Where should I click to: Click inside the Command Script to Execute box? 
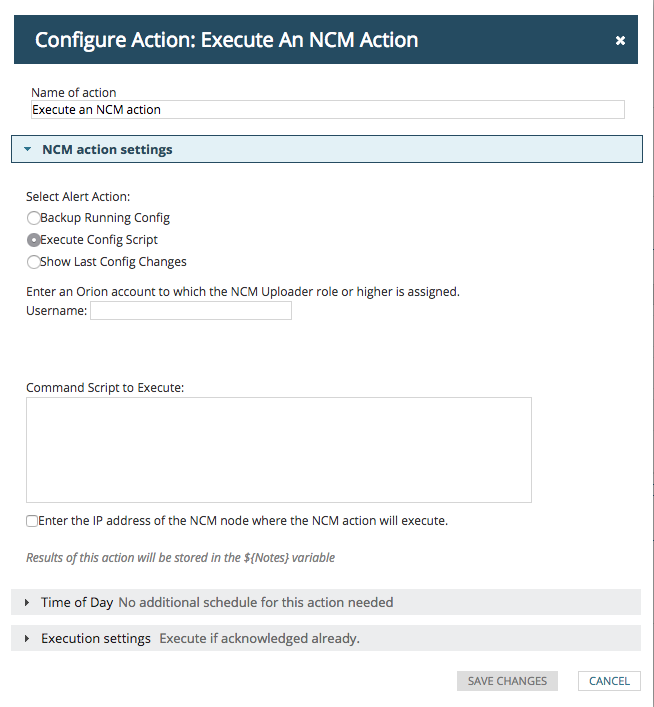pos(279,450)
